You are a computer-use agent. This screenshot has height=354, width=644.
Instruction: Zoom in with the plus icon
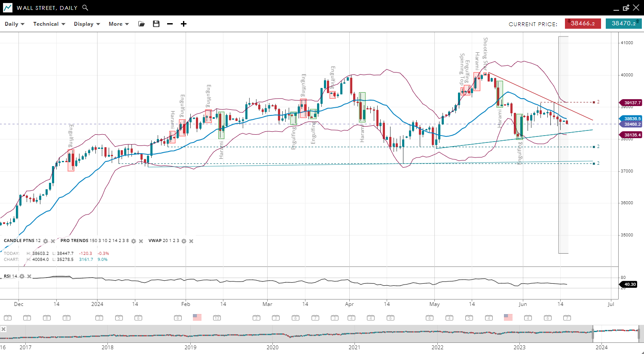pyautogui.click(x=184, y=24)
